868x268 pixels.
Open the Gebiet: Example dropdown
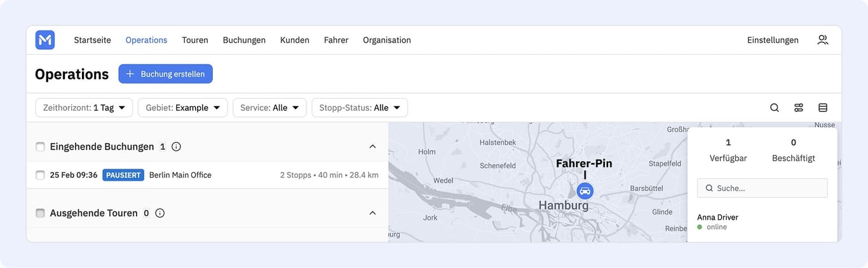pos(182,108)
